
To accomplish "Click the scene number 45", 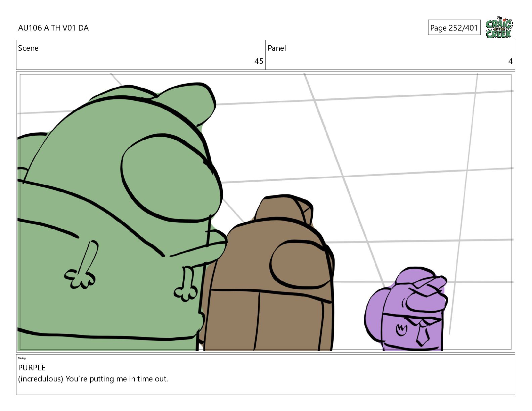I will [x=259, y=61].
